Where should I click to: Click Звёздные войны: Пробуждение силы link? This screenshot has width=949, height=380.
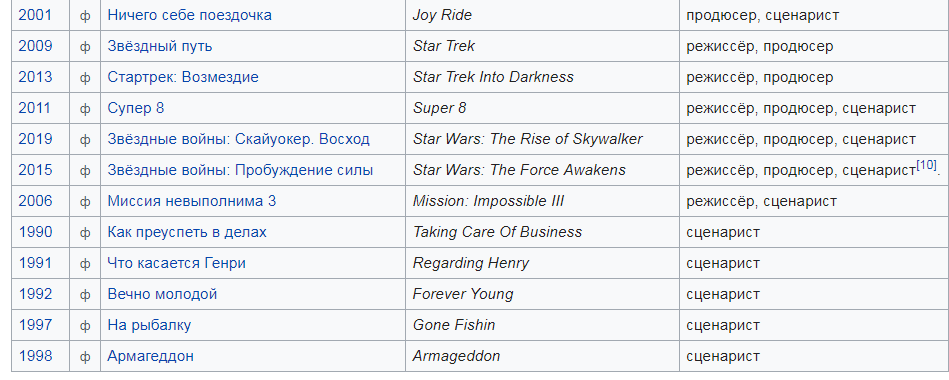pos(240,171)
